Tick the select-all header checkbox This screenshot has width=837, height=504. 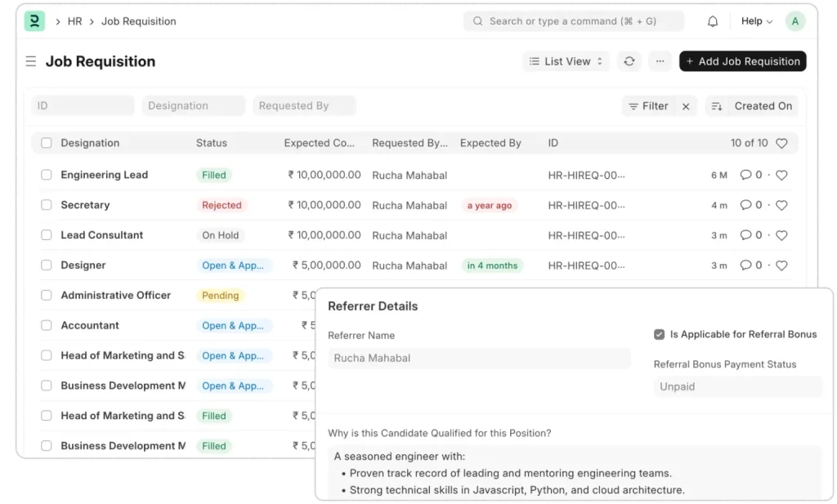[x=47, y=143]
